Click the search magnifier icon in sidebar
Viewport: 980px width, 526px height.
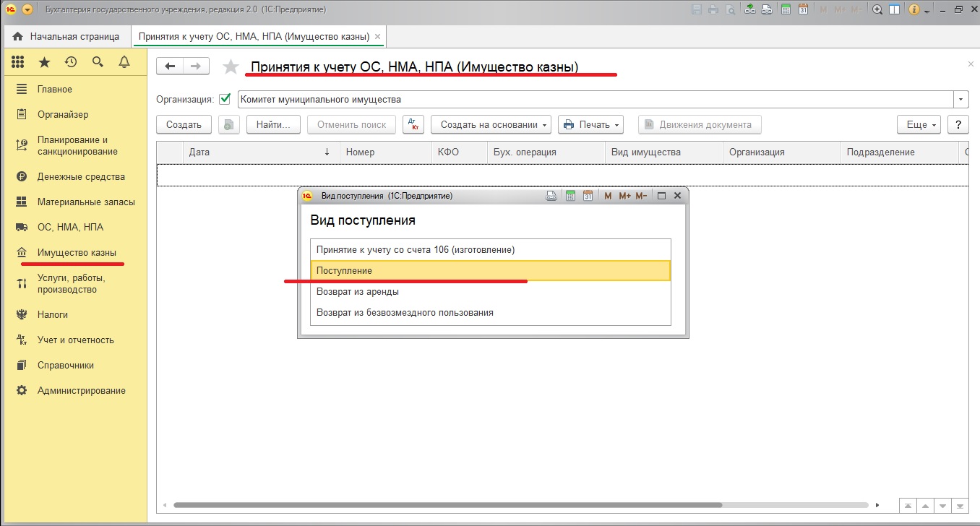point(98,63)
